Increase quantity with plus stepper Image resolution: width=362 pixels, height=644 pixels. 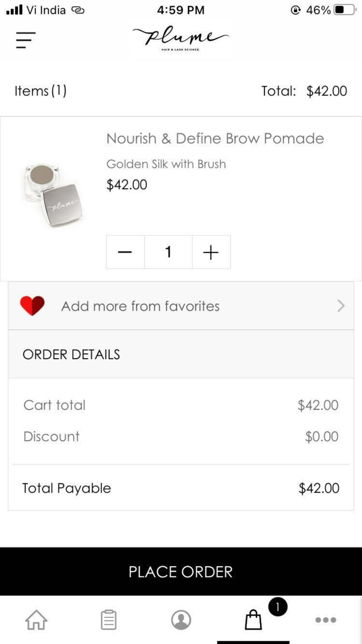pyautogui.click(x=211, y=252)
